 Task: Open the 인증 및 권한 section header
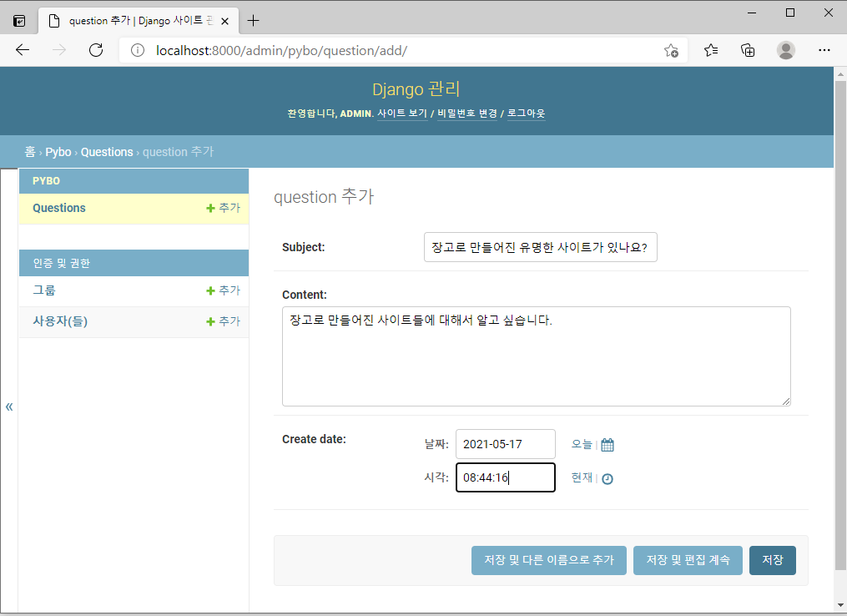(x=61, y=263)
